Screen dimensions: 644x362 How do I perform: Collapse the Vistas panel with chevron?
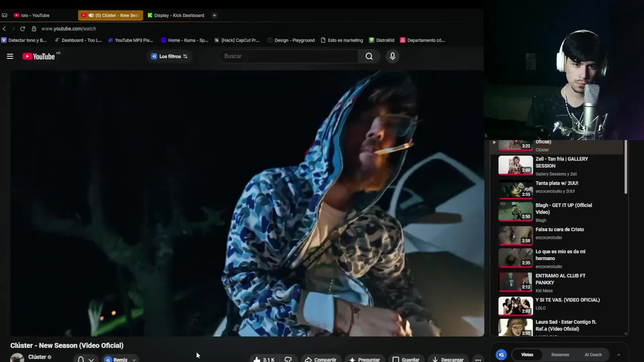coord(618,354)
